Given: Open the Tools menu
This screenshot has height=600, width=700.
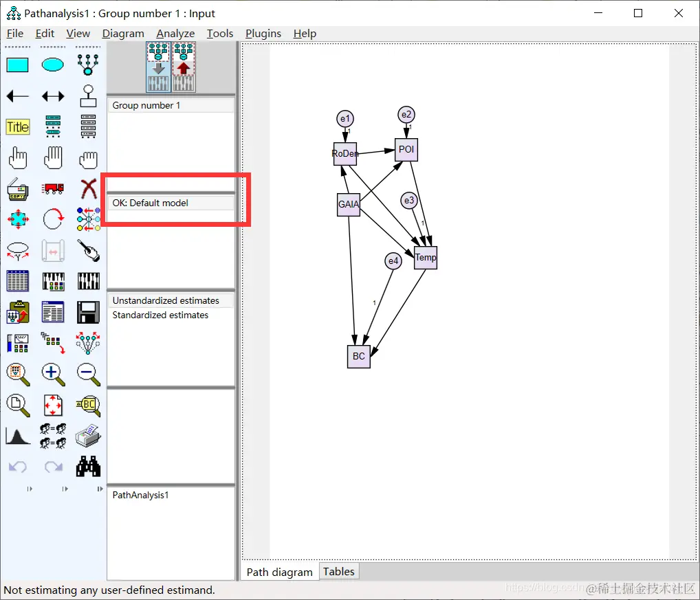Looking at the screenshot, I should pyautogui.click(x=219, y=34).
